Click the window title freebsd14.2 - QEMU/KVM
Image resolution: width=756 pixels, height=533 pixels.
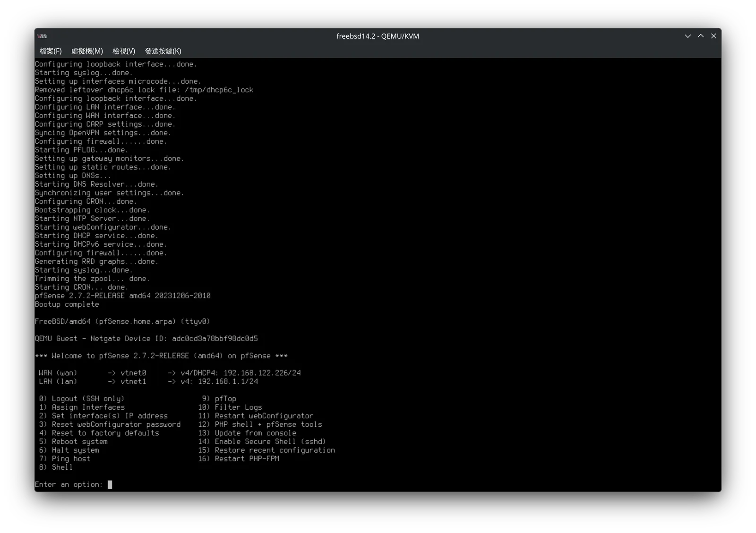tap(378, 36)
